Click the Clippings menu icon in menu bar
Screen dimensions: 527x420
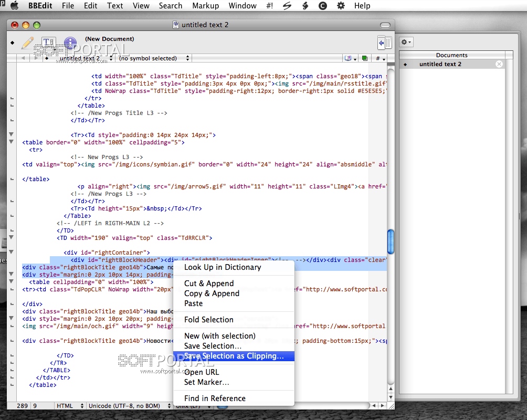[323, 6]
